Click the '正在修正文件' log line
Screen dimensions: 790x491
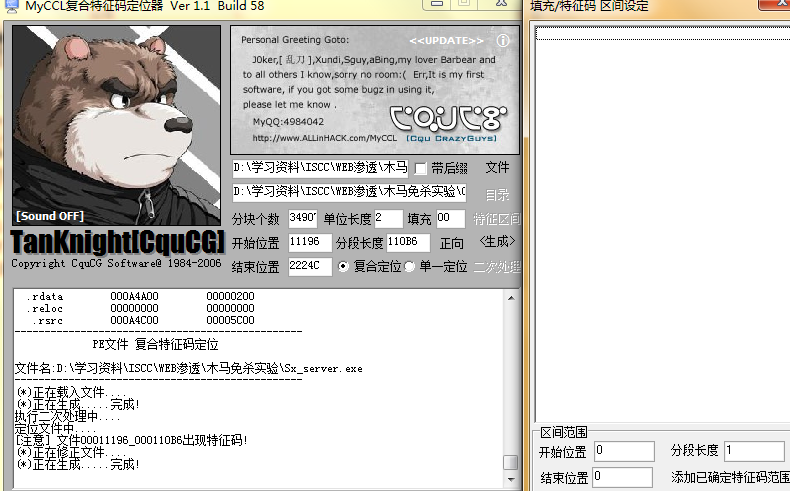(72, 452)
